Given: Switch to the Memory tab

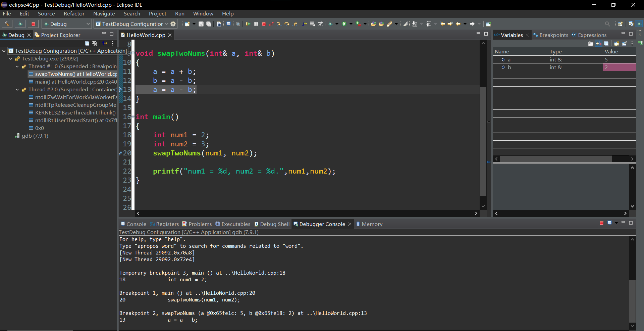Looking at the screenshot, I should pos(373,224).
